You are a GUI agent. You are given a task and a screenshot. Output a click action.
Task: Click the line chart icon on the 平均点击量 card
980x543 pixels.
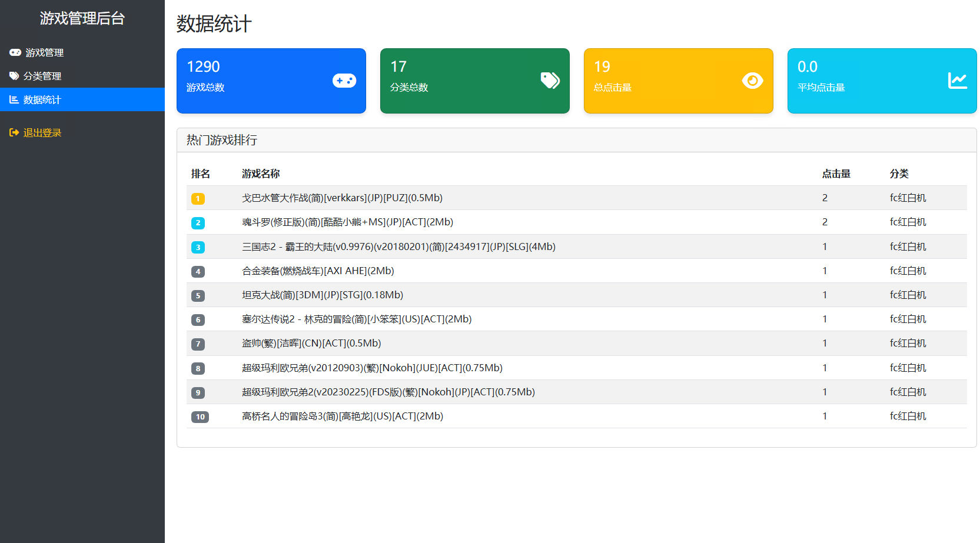click(x=957, y=81)
